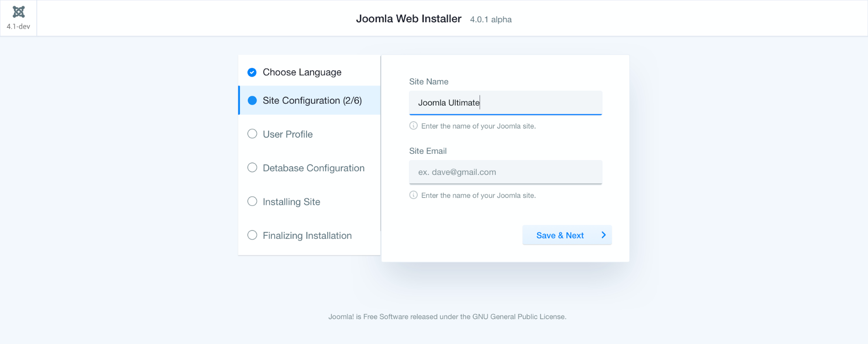
Task: Open the User Profile step
Action: [309, 134]
